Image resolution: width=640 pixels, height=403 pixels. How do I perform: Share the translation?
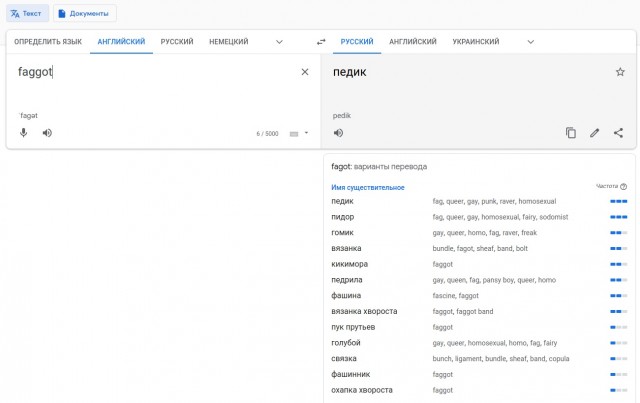[x=618, y=133]
